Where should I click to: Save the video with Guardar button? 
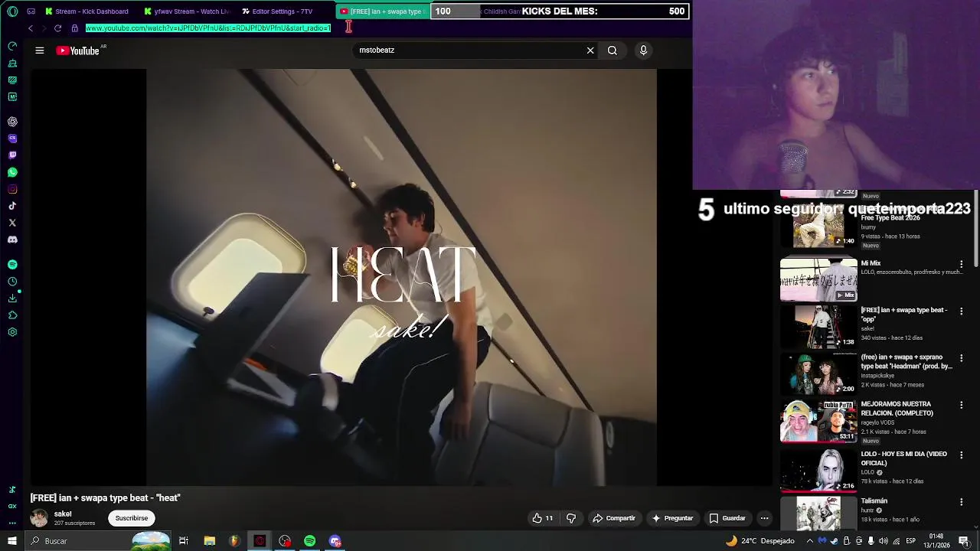[727, 518]
